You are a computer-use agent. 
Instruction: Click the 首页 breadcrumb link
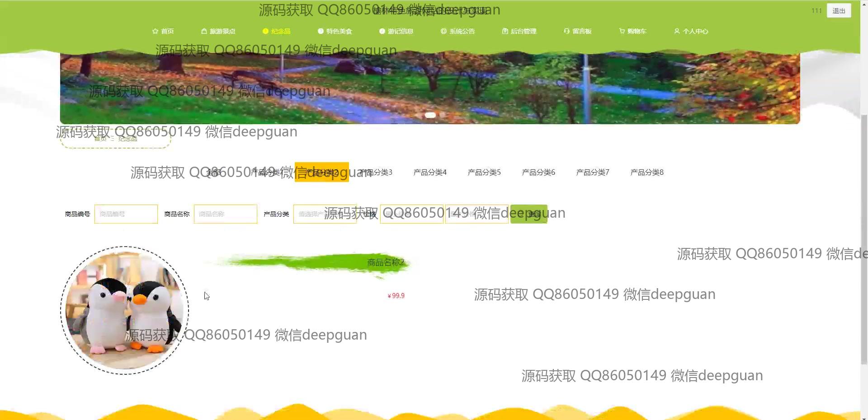click(100, 139)
